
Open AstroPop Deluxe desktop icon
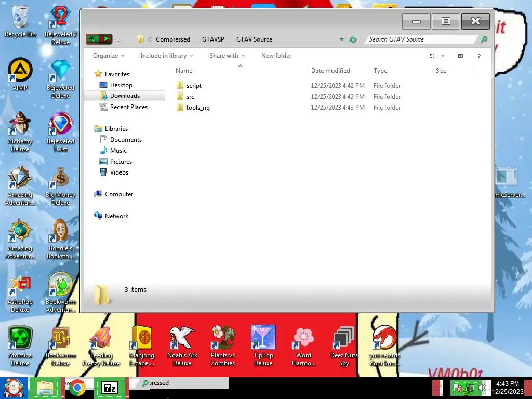(x=20, y=293)
